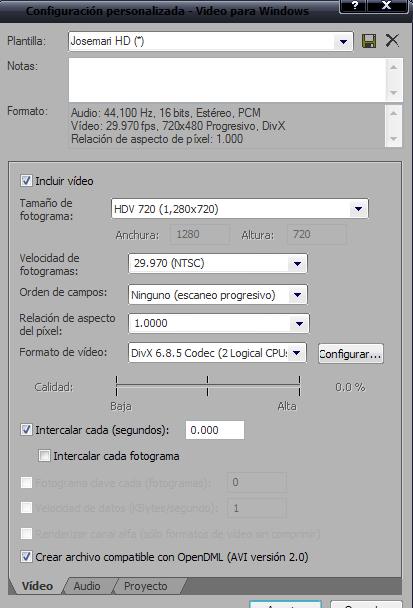Delete the template with the X icon

click(392, 40)
